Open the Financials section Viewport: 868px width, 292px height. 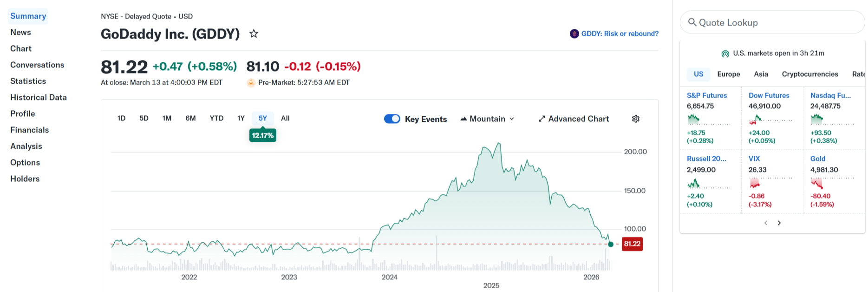[30, 130]
